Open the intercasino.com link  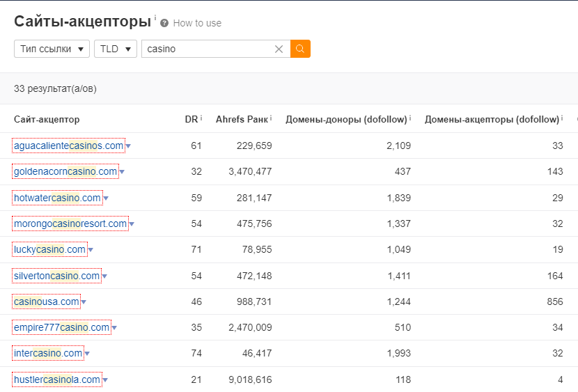pos(48,353)
